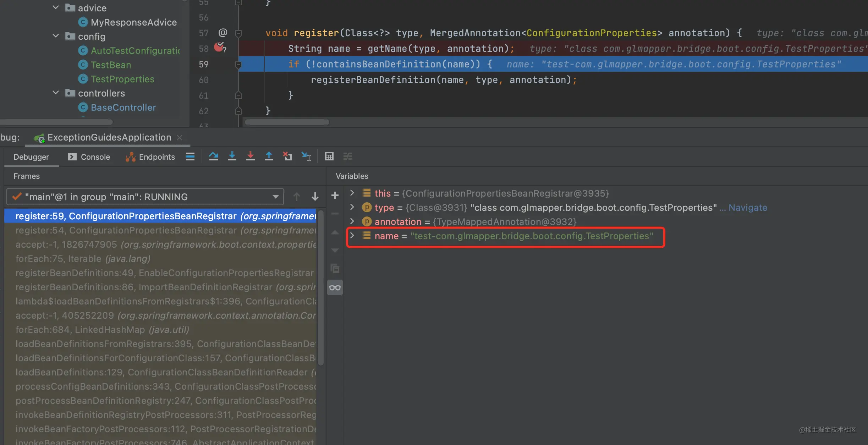
Task: Expand the 'name' variable node
Action: tap(352, 235)
